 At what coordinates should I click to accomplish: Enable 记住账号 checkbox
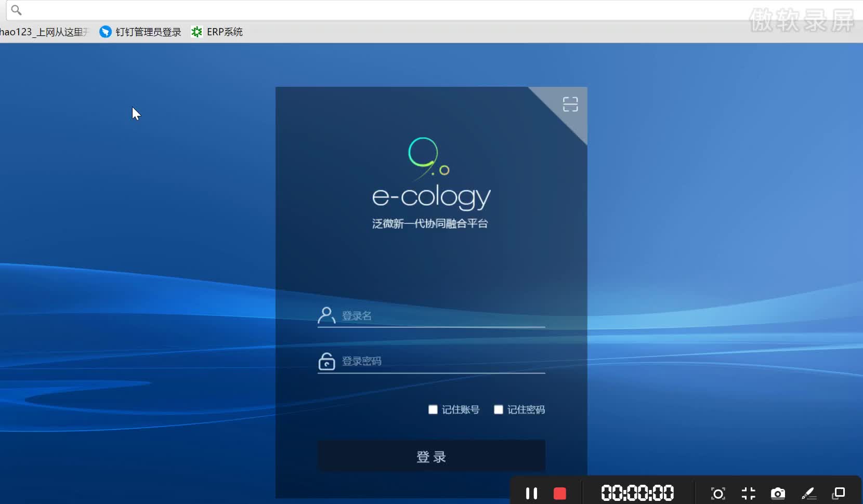point(434,409)
